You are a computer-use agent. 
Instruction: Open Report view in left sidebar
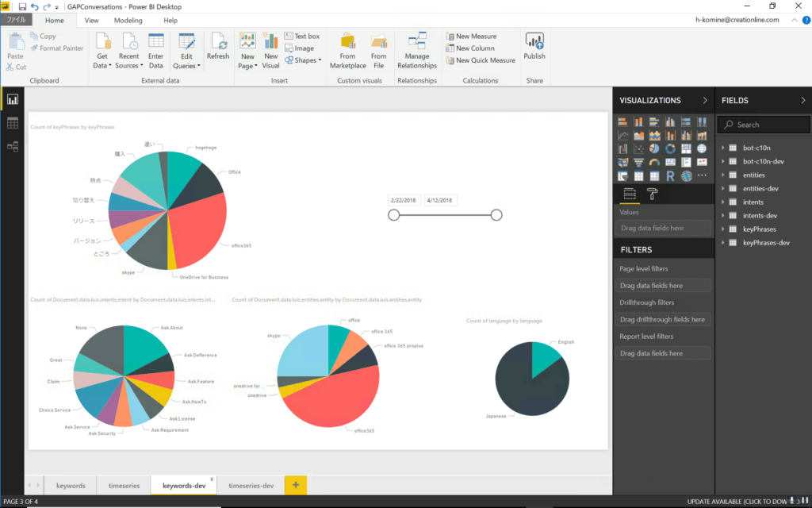tap(13, 99)
